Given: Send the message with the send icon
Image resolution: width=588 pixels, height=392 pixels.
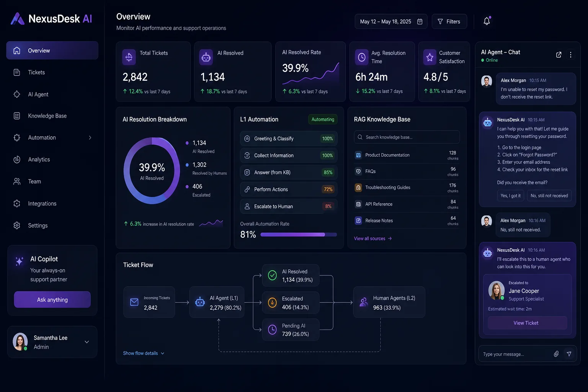Looking at the screenshot, I should (569, 354).
